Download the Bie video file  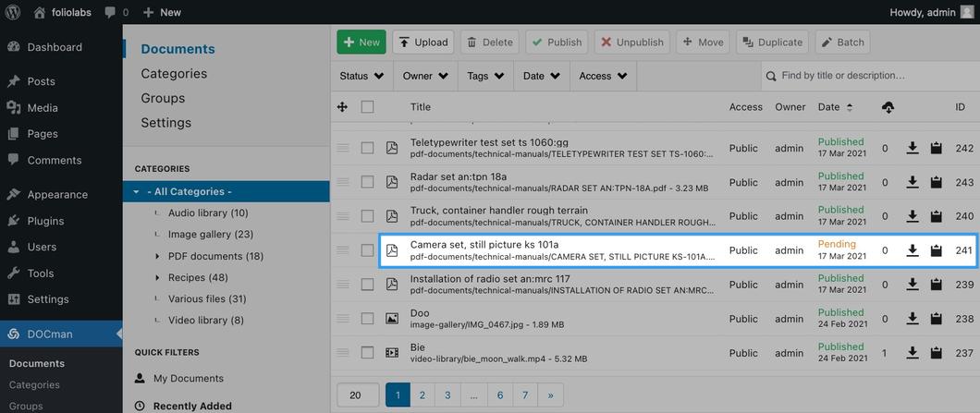[x=913, y=352]
